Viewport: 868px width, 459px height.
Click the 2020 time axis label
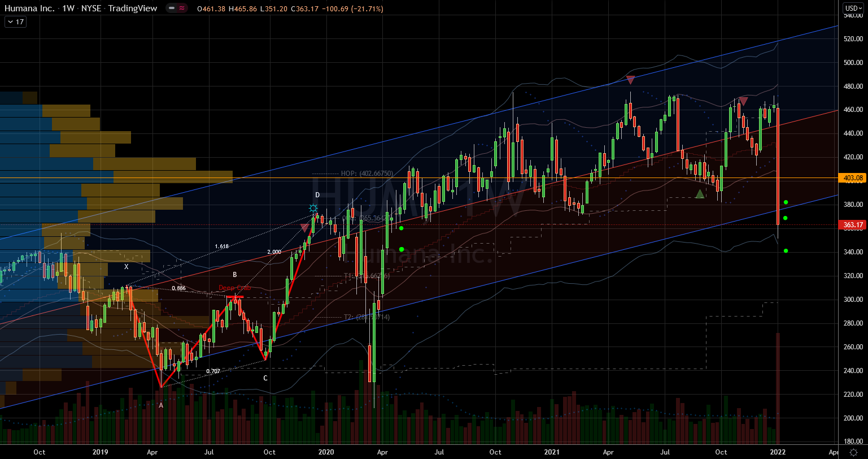coord(326,452)
